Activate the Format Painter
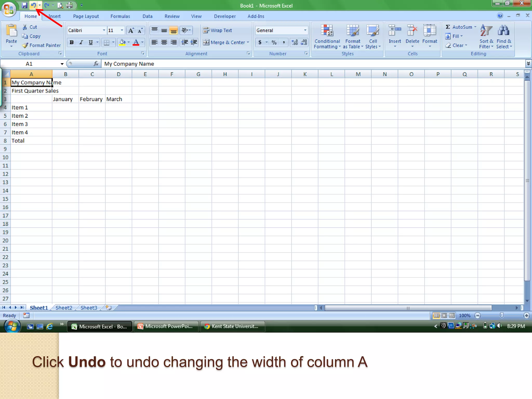Screen dimensions: 532x399 point(42,45)
